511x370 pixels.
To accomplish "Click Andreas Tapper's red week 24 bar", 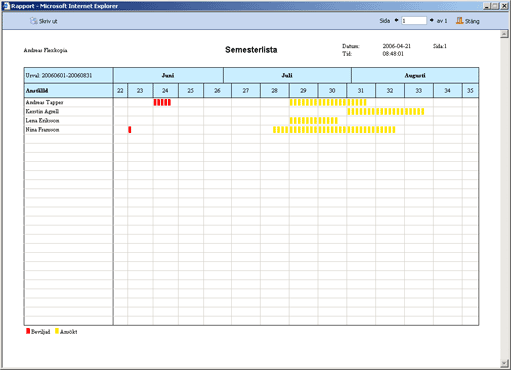I will (x=162, y=102).
